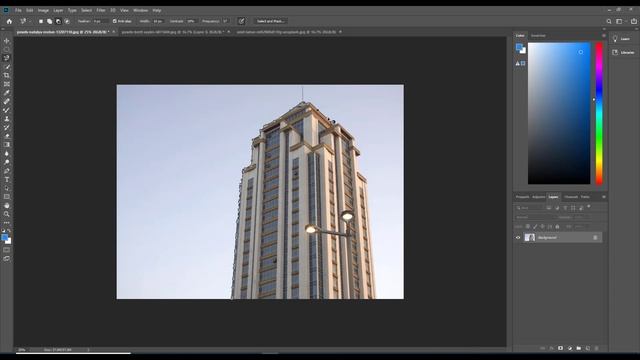Screen dimensions: 640x360
Task: Select the Clone Stamp tool
Action: (x=7, y=119)
